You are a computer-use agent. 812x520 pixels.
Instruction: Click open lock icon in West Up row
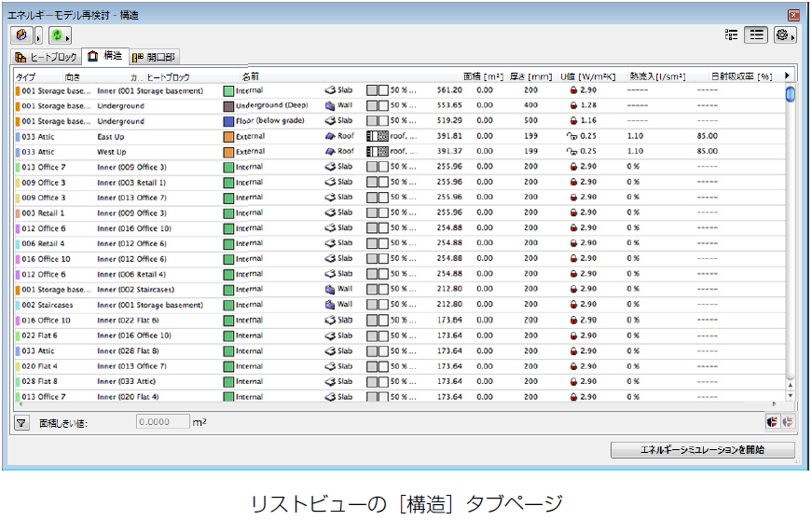(x=571, y=152)
